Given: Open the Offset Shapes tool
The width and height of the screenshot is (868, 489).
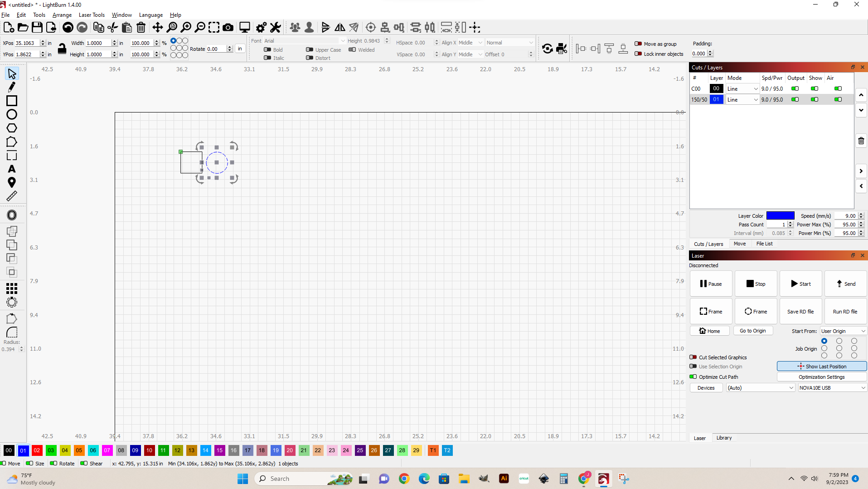Looking at the screenshot, I should tap(12, 215).
